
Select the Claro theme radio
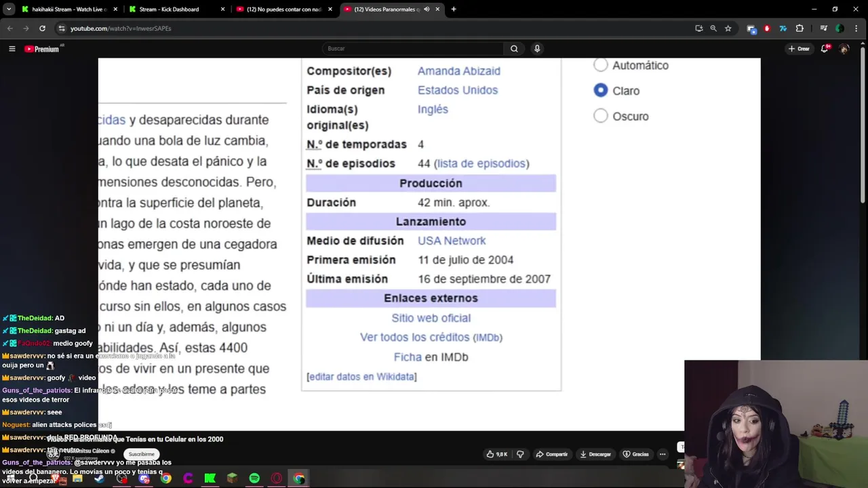(601, 90)
